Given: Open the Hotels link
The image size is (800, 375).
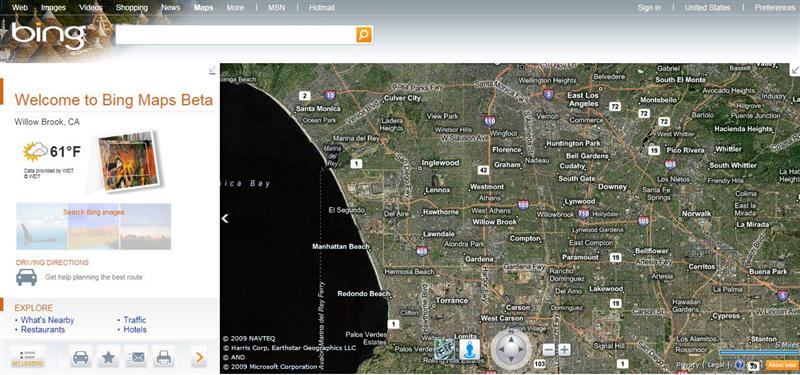Looking at the screenshot, I should (x=135, y=330).
